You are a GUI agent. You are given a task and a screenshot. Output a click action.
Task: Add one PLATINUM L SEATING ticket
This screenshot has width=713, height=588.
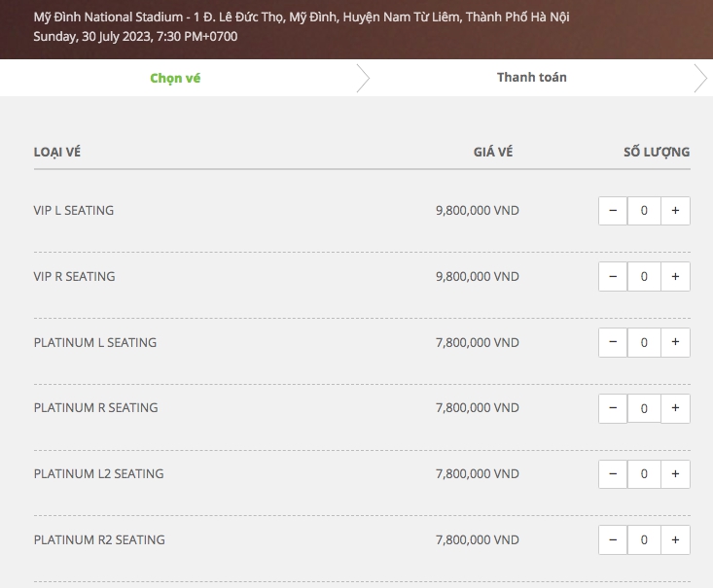click(x=675, y=343)
